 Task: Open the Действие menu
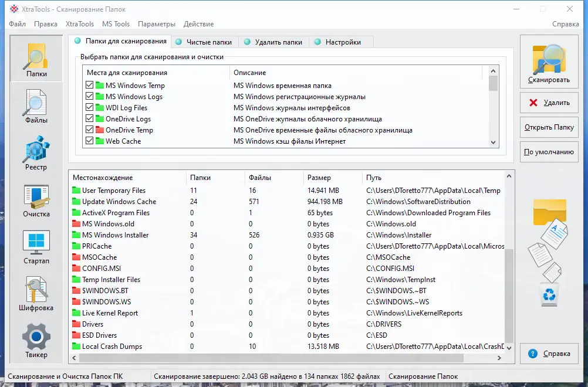(199, 24)
